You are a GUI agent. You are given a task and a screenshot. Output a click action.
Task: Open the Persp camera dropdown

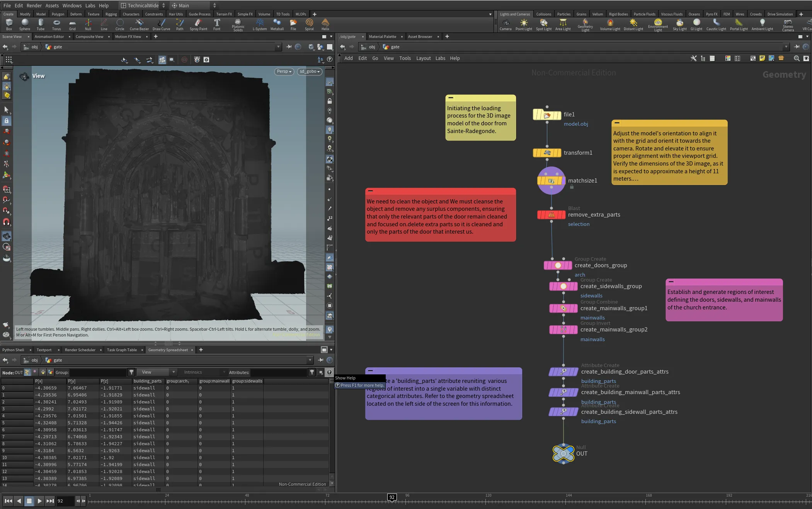[x=284, y=72]
